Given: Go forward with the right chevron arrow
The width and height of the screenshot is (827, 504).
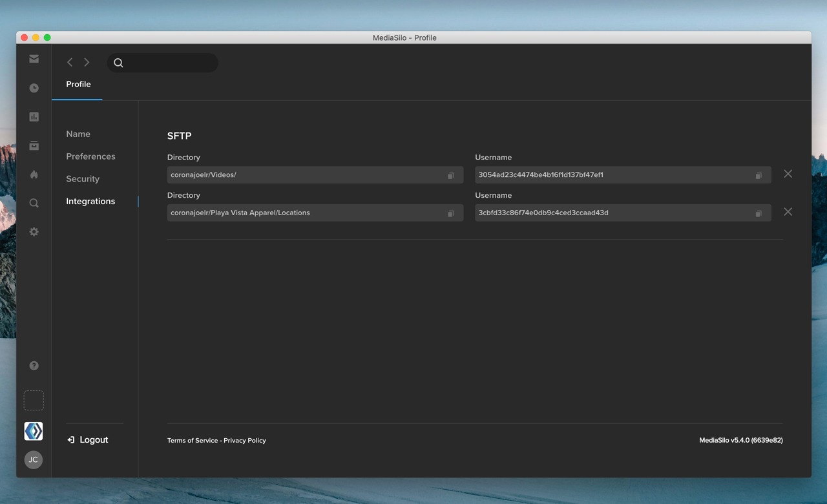Looking at the screenshot, I should (x=87, y=62).
